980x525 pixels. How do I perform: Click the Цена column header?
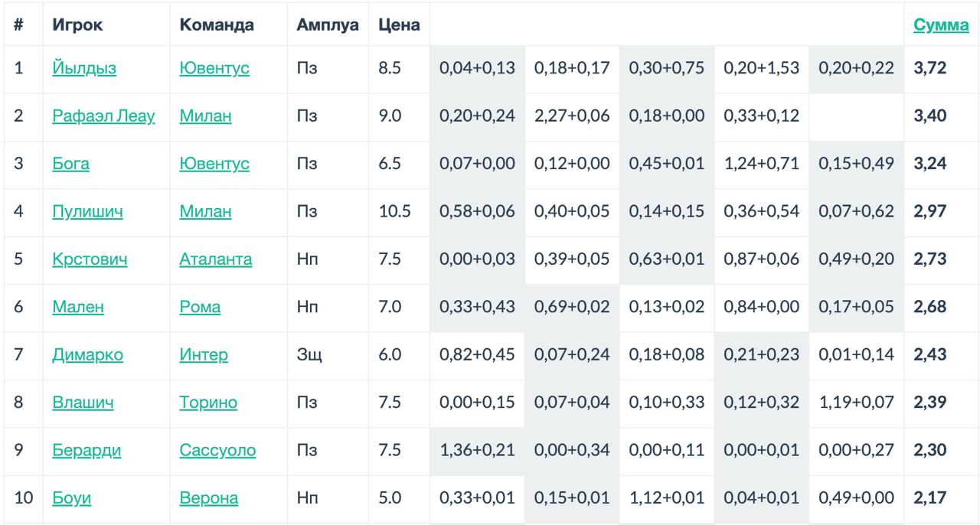tap(399, 24)
